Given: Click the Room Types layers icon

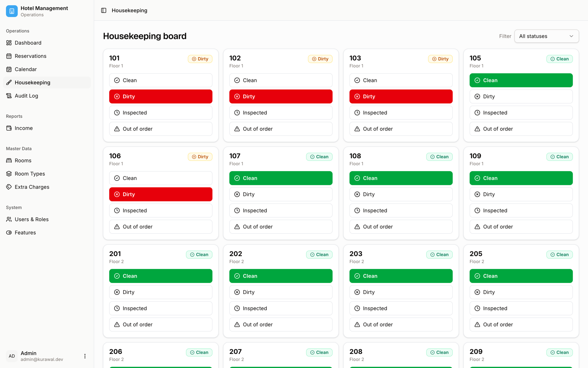Looking at the screenshot, I should [x=9, y=174].
